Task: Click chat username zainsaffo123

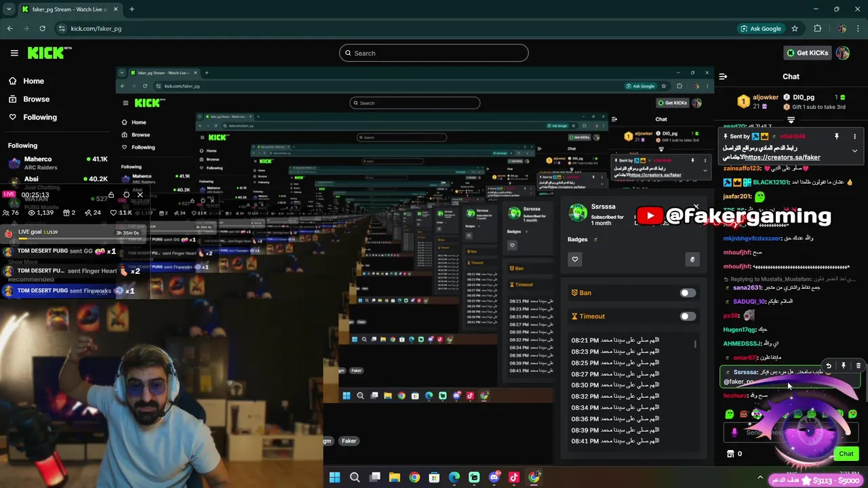Action: (x=742, y=168)
